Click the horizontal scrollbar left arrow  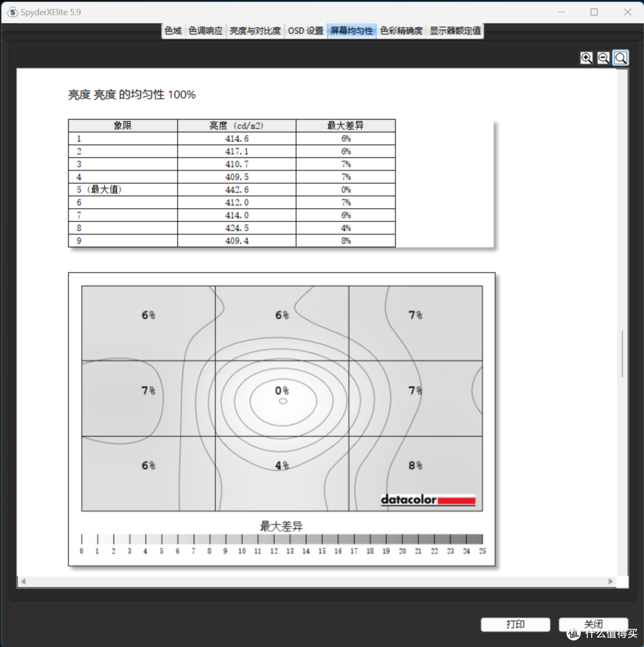[23, 581]
